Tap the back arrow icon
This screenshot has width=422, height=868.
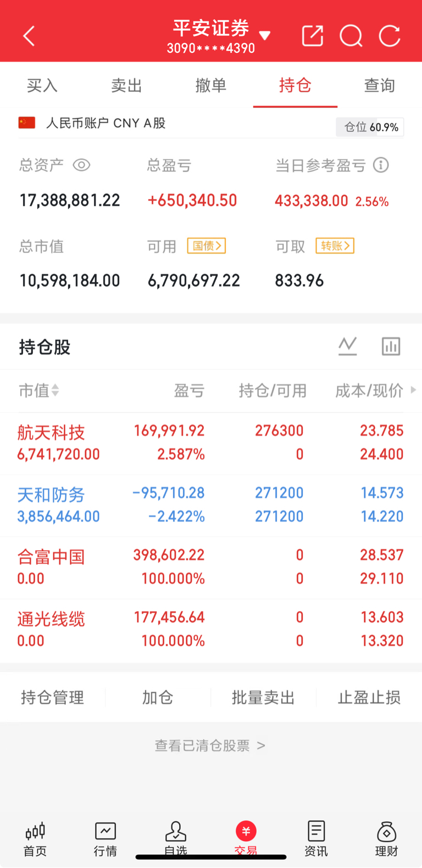pos(29,36)
